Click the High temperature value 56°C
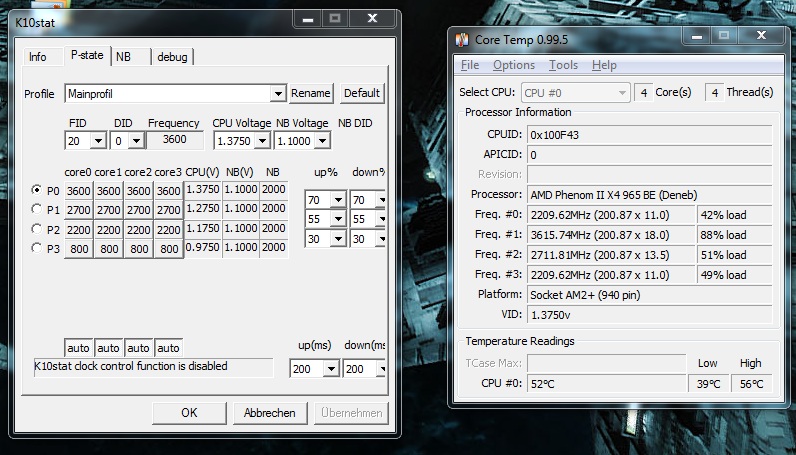Image resolution: width=796 pixels, height=455 pixels. (752, 384)
